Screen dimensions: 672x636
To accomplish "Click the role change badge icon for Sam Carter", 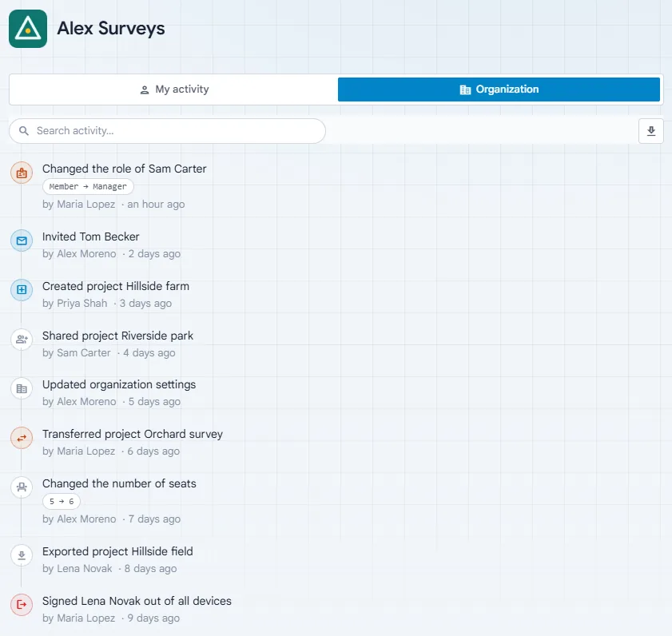I will coord(22,173).
